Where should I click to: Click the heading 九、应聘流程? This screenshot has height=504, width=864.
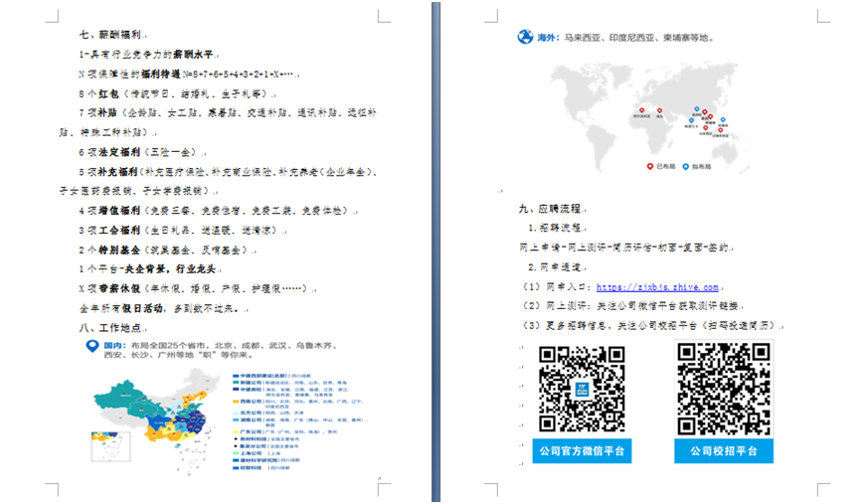550,209
